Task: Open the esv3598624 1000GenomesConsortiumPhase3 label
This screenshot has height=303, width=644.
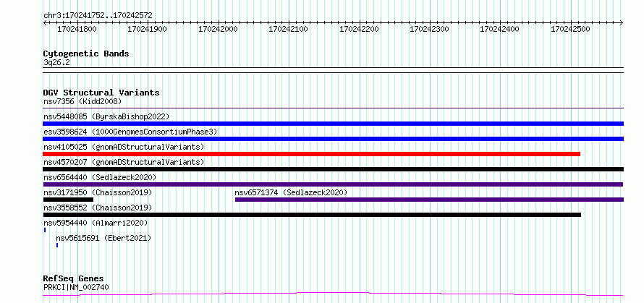Action: click(x=130, y=132)
